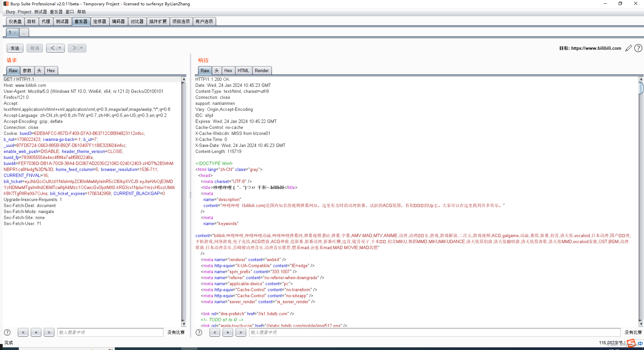644x350 pixels.
Task: Click the 'GET / HTTP/1.1' request line
Action: click(19, 79)
